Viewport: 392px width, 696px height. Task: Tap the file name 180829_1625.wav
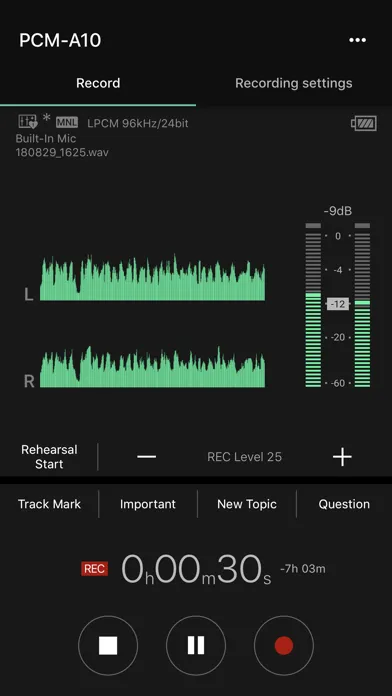click(x=62, y=153)
